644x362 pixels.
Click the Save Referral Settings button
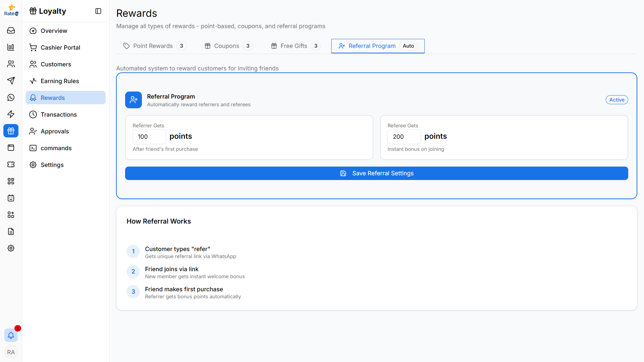pyautogui.click(x=376, y=173)
